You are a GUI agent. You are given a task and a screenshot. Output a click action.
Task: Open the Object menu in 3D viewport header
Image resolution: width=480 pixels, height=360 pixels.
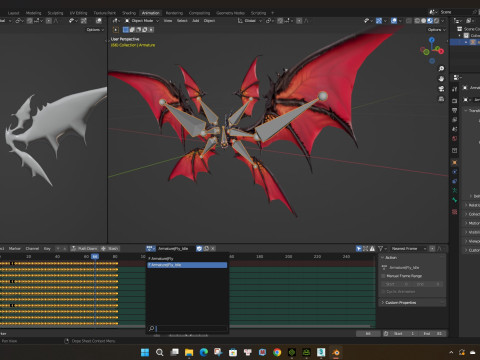(x=209, y=21)
